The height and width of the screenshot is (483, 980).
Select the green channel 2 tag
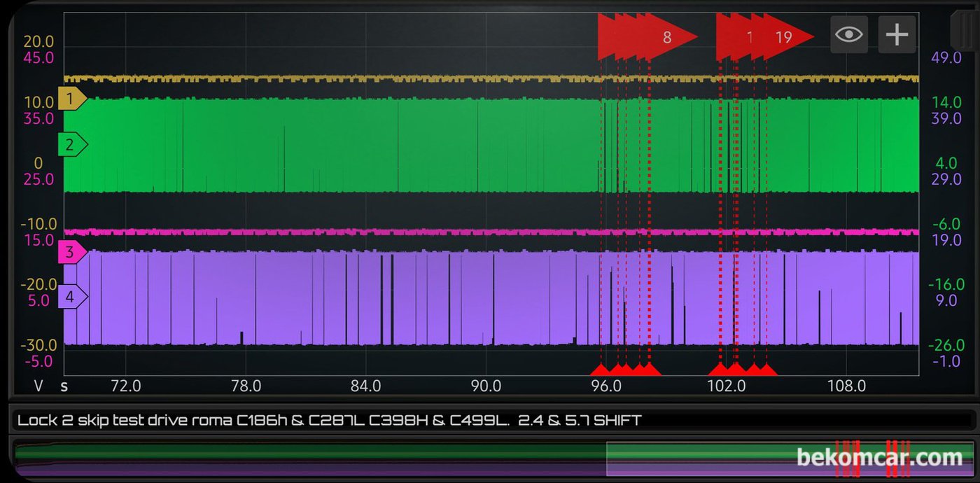pos(71,145)
